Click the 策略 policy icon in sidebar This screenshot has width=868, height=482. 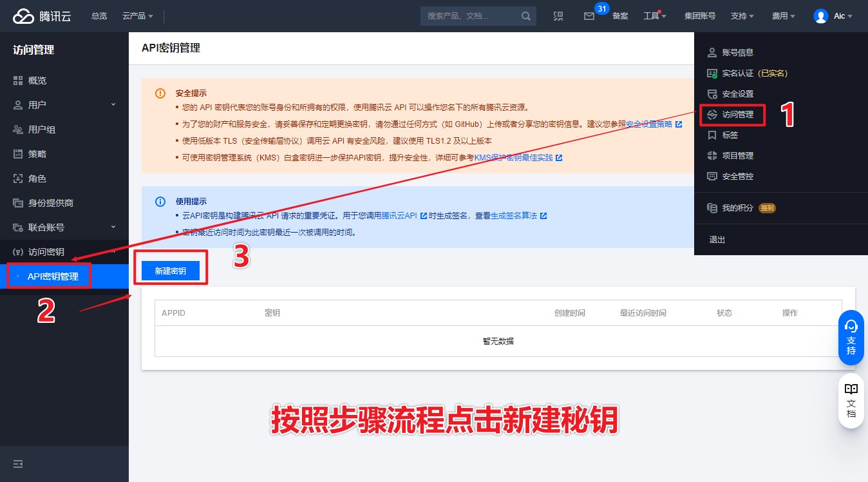point(18,154)
